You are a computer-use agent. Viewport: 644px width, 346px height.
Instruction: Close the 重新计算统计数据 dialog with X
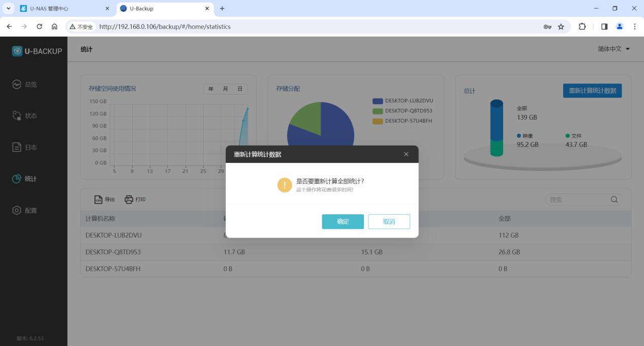(x=406, y=154)
